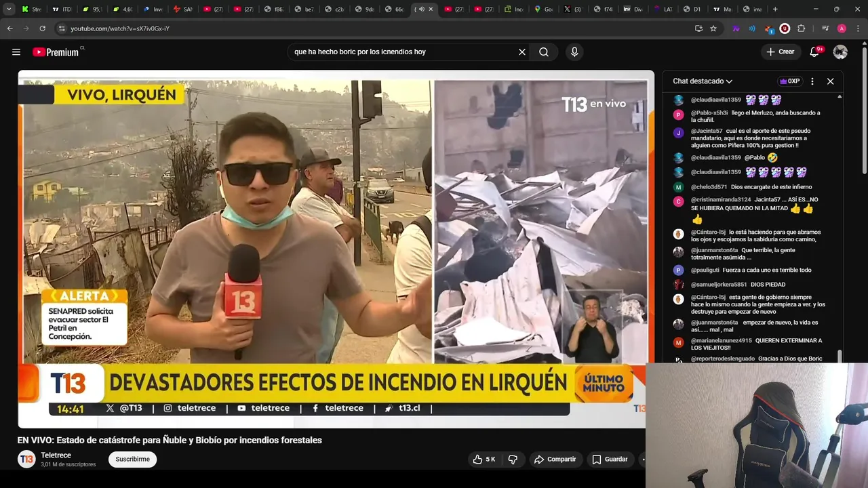Bookmark this page with the star
868x488 pixels.
[713, 28]
